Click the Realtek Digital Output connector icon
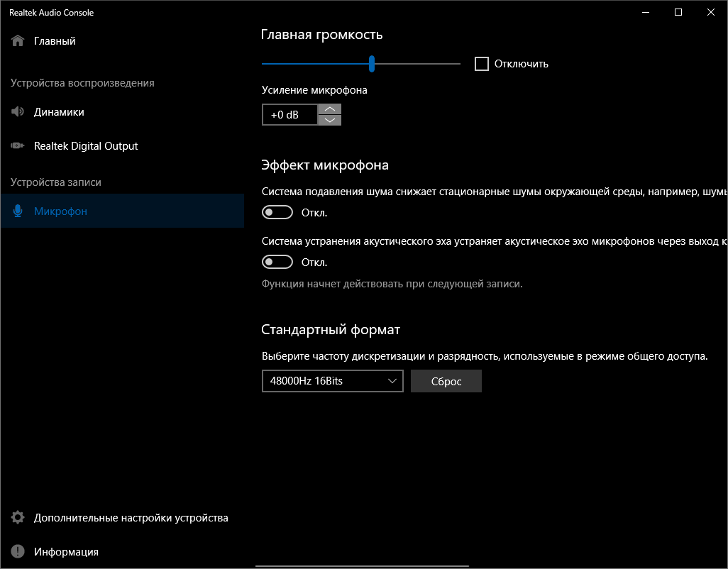 pos(18,146)
